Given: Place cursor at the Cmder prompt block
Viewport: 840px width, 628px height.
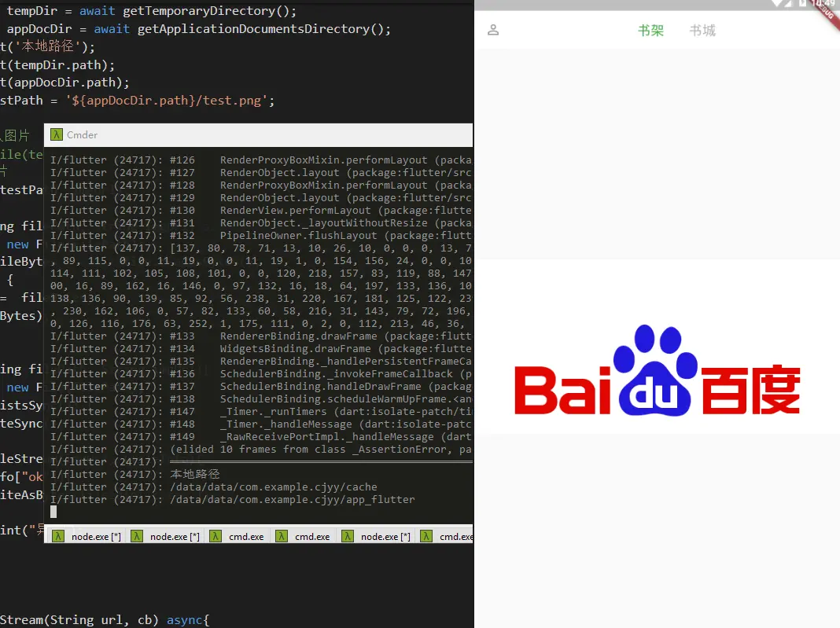Looking at the screenshot, I should [53, 512].
